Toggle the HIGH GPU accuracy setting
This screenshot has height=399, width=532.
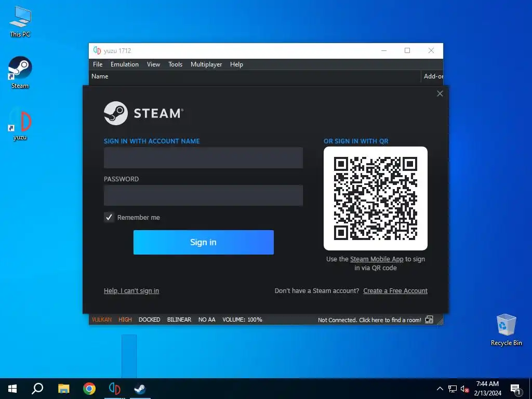click(125, 320)
